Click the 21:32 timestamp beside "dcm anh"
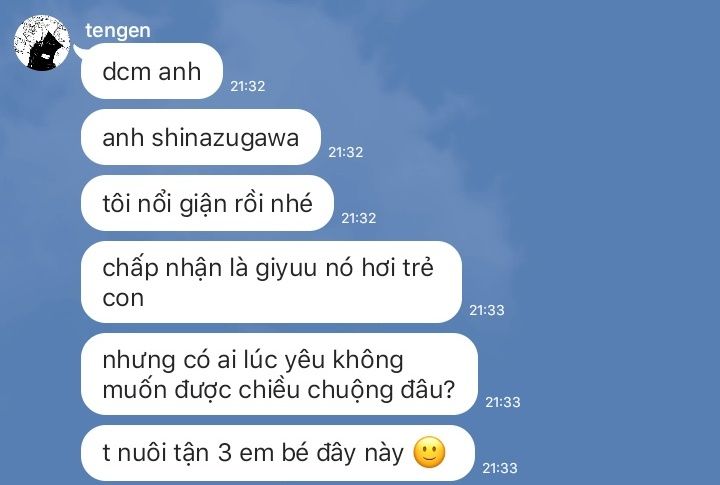 248,86
